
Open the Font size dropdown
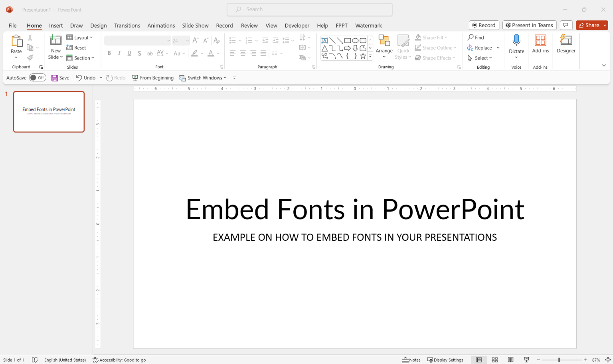(x=187, y=40)
